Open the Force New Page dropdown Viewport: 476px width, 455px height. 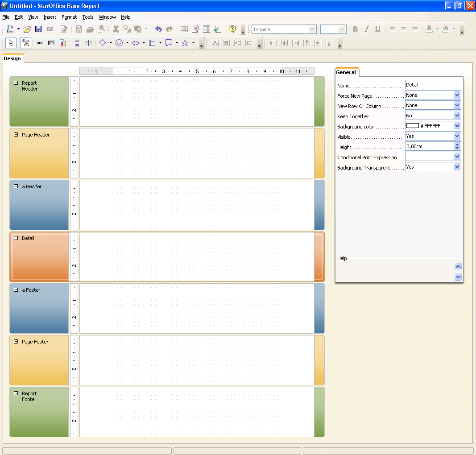pyautogui.click(x=457, y=95)
